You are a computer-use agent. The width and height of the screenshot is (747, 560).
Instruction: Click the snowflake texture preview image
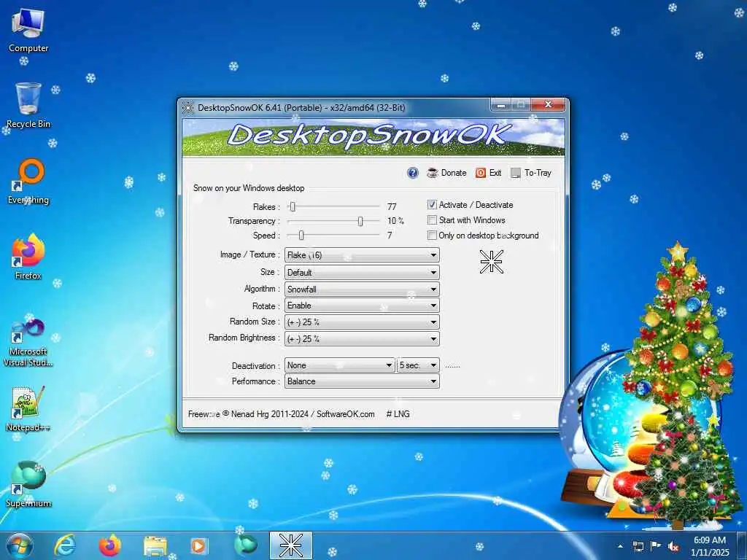click(491, 262)
